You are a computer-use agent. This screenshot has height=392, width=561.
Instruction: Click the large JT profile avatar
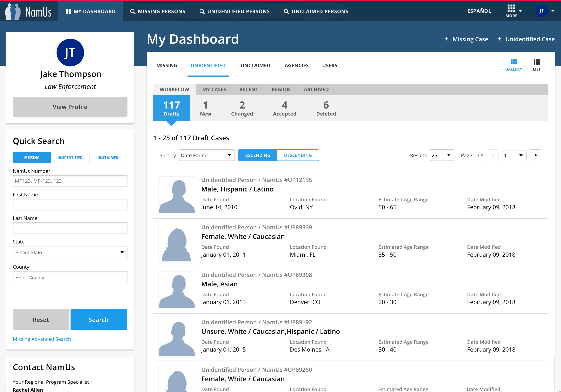tap(70, 53)
